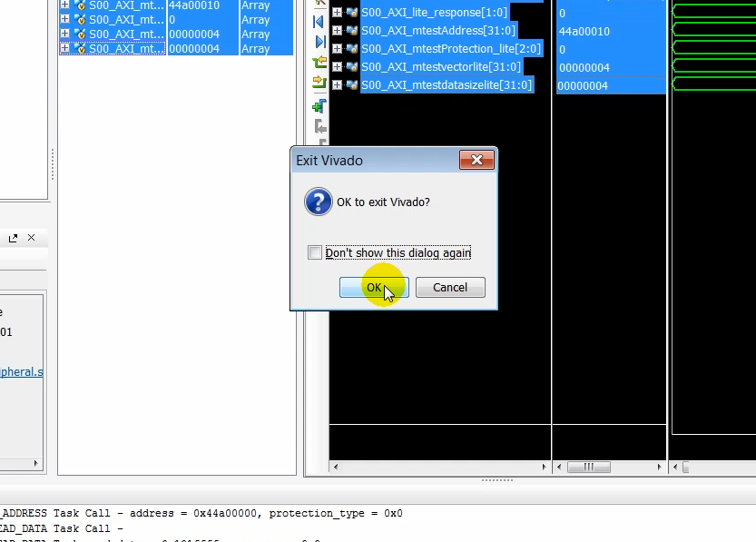Cancel the Exit Vivado dialog
Screen dimensions: 756x542
[450, 288]
